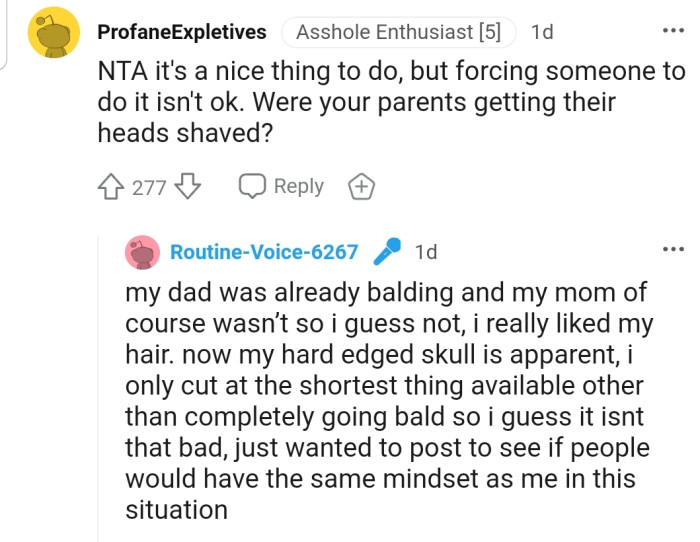The width and height of the screenshot is (700, 542).
Task: Click the reply text about dad balding
Action: (388, 400)
